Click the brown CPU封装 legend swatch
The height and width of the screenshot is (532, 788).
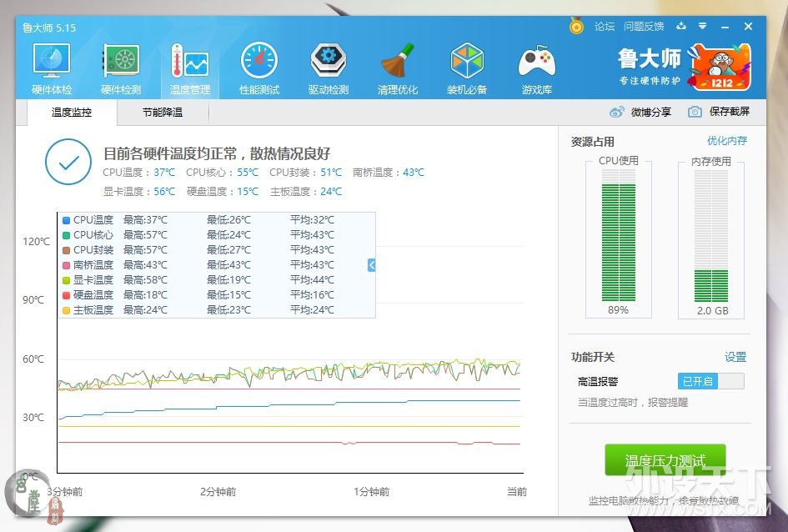point(66,250)
